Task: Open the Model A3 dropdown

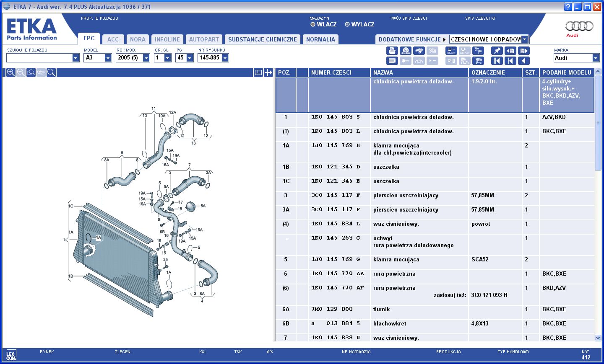Action: (108, 58)
